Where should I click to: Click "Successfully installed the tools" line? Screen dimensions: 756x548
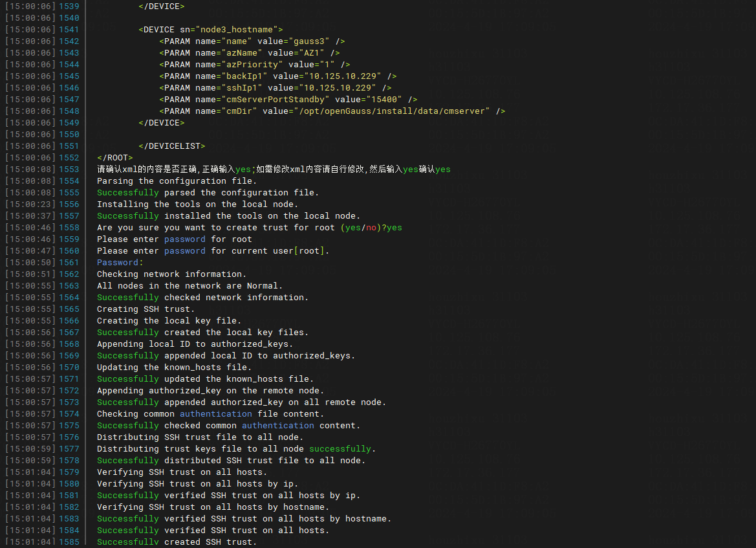click(228, 215)
